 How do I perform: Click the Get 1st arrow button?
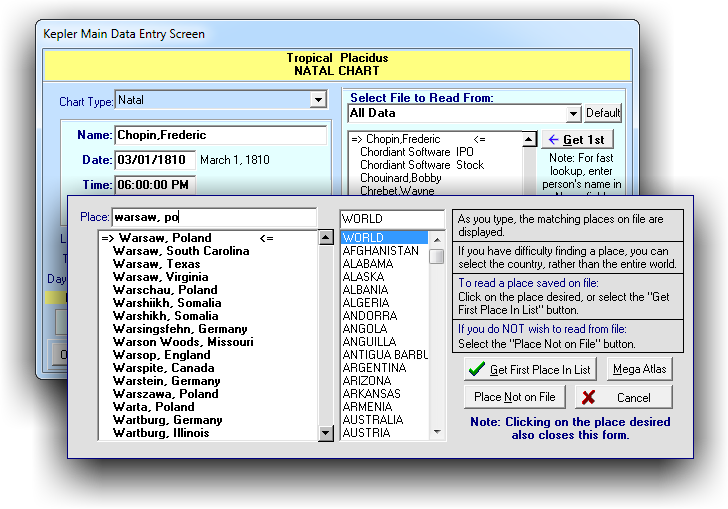[577, 140]
